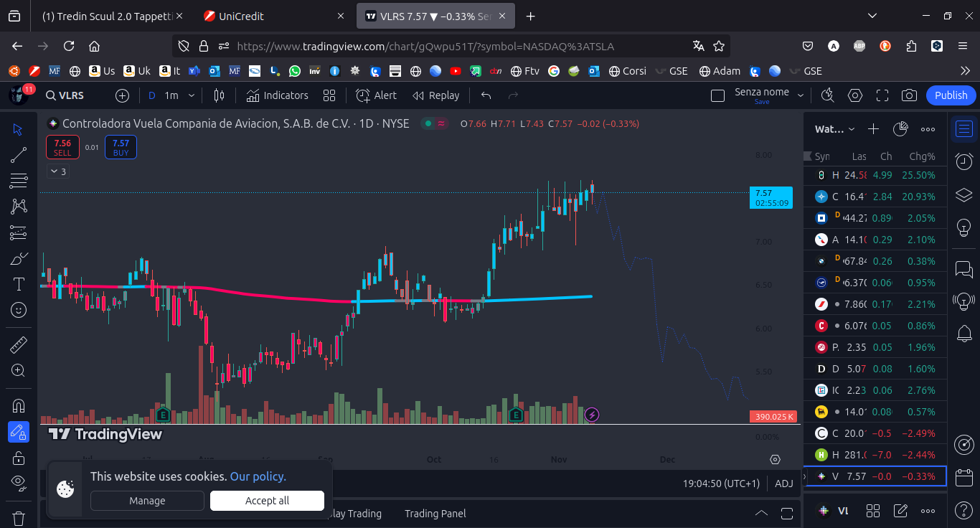This screenshot has height=528, width=980.
Task: Open watchlist more options ellipsis
Action: [928, 129]
